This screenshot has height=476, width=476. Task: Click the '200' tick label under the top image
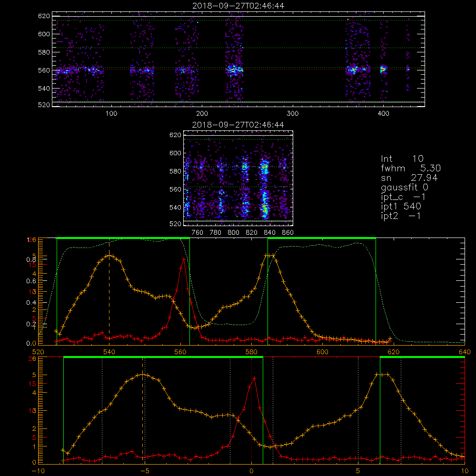(x=202, y=114)
